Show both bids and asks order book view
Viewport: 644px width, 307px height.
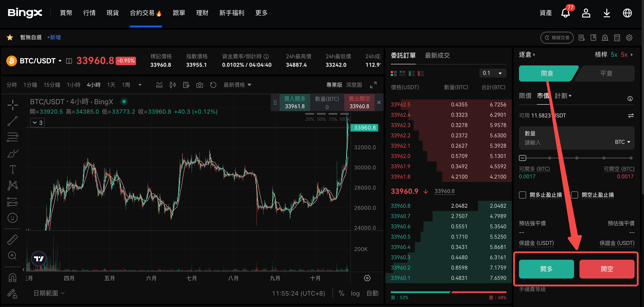pyautogui.click(x=393, y=74)
